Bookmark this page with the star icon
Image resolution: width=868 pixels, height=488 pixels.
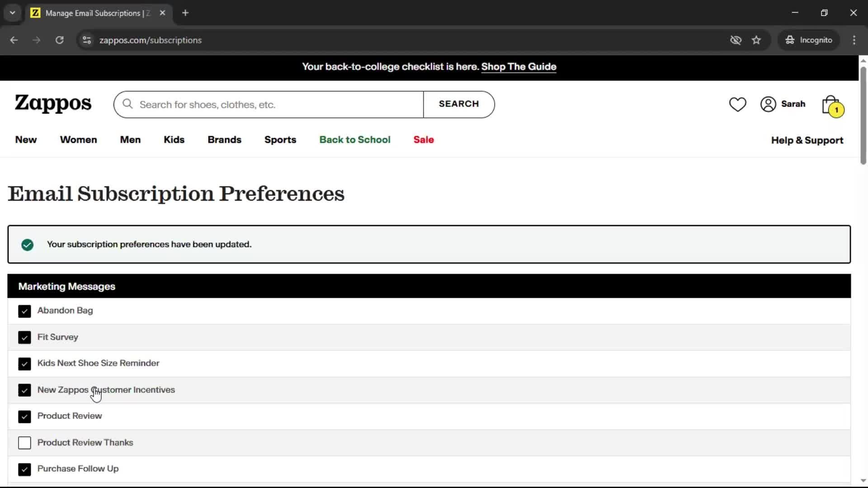pyautogui.click(x=756, y=40)
